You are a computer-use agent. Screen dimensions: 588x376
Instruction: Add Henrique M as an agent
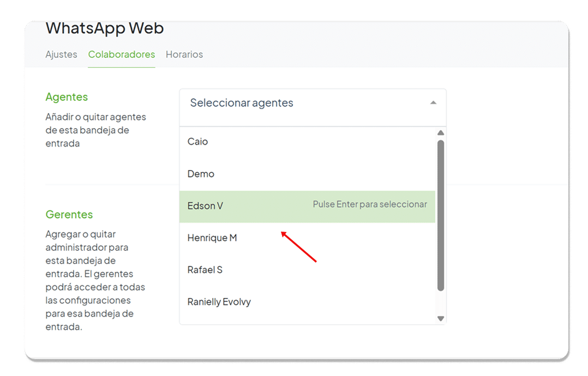pos(212,238)
